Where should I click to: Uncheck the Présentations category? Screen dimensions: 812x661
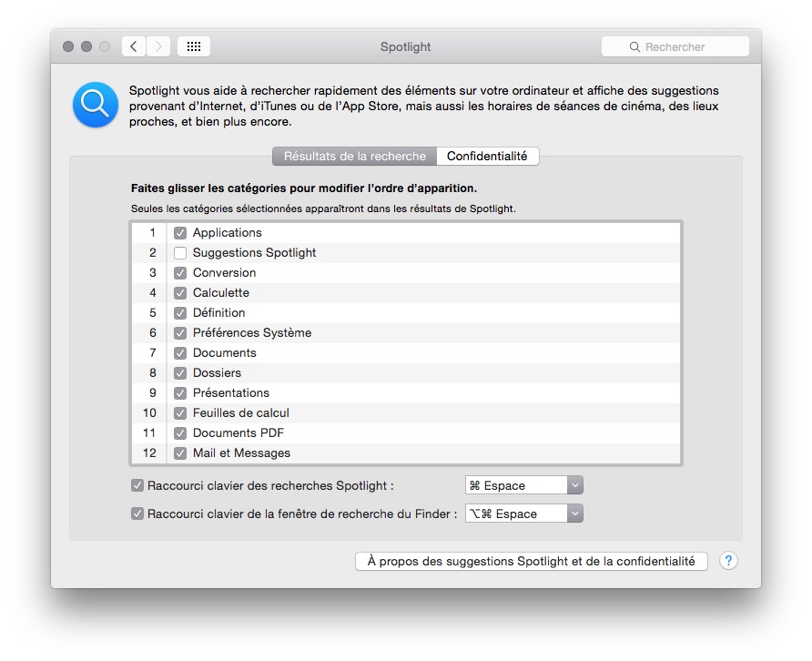[x=180, y=393]
